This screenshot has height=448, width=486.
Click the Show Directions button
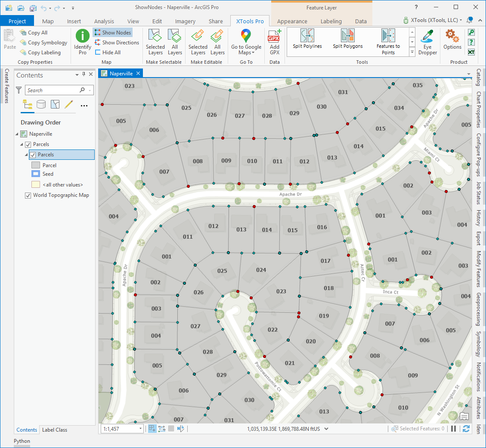(x=116, y=43)
